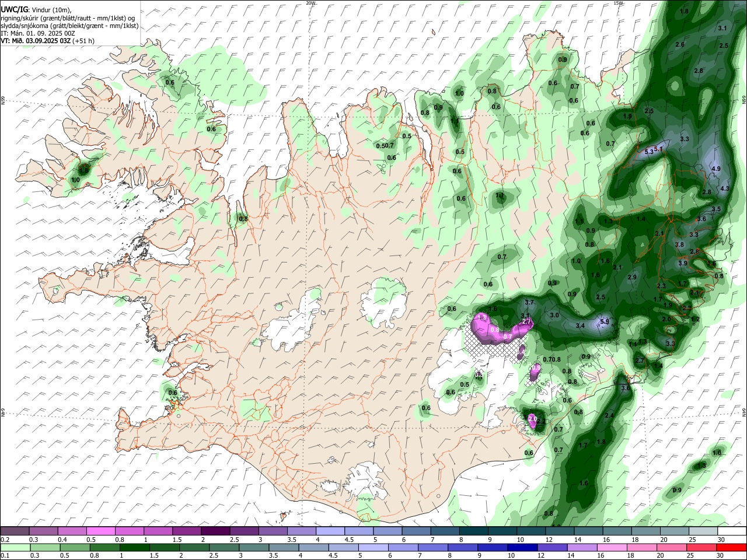Click the first grey-purple 0.2 snow legend swatch
Image resolution: width=747 pixels, height=560 pixels.
tap(15, 531)
